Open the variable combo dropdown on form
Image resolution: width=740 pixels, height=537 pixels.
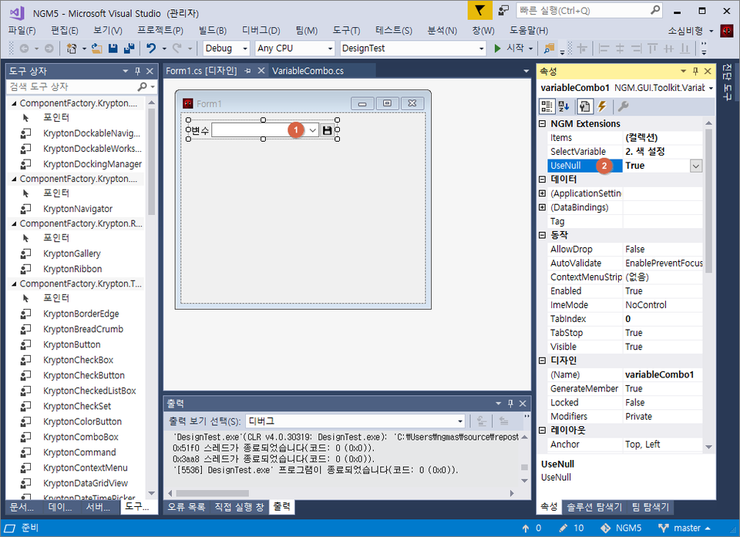312,130
